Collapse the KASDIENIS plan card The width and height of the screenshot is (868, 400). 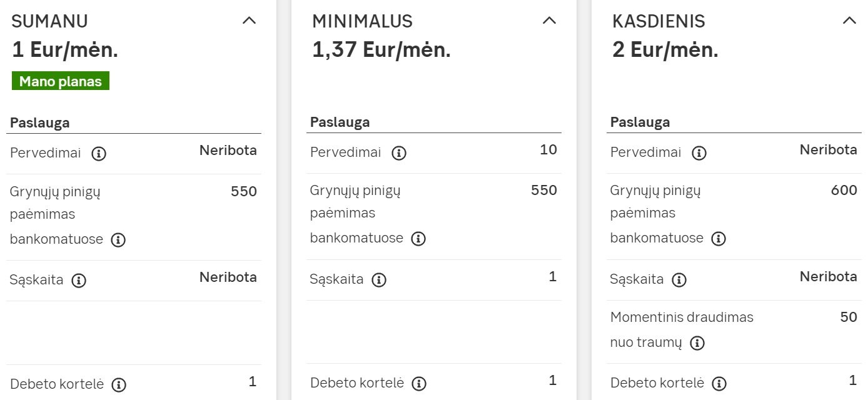(849, 21)
